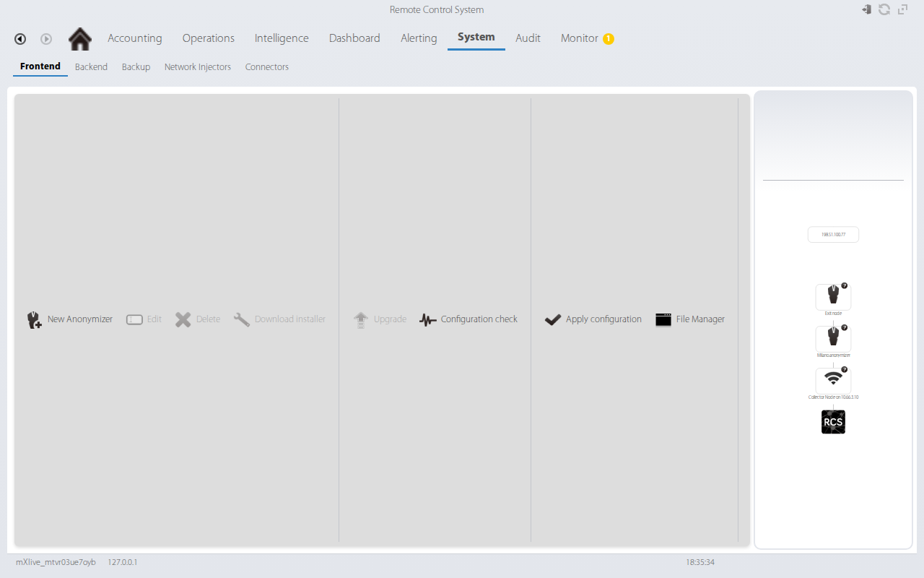Select the Milano anonymizer node
924x578 pixels.
pyautogui.click(x=833, y=338)
